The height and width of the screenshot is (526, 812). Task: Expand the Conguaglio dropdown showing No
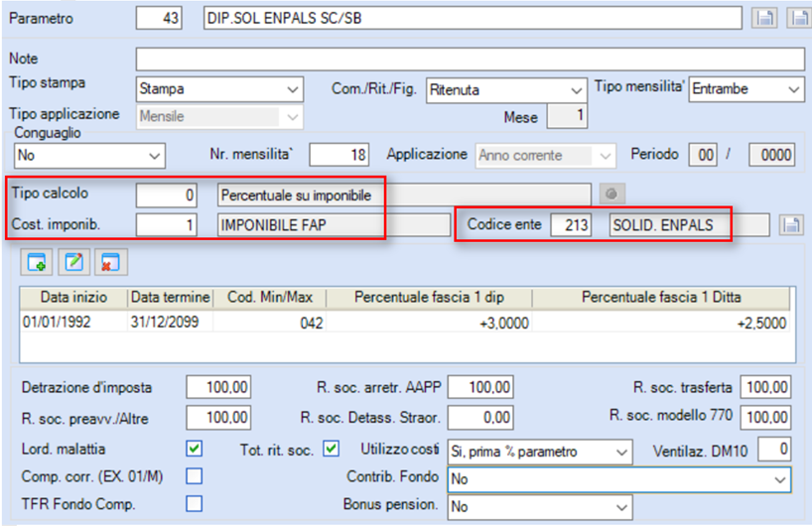click(x=89, y=155)
